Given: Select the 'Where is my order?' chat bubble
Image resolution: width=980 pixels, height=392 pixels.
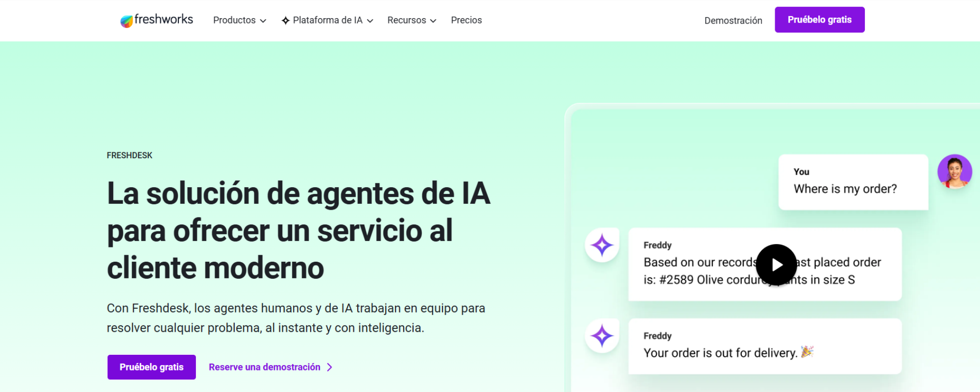Looking at the screenshot, I should tap(853, 182).
